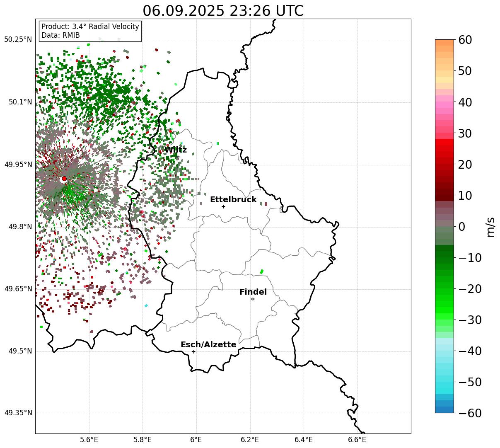Viewport: 500px width, 448px height.
Task: Click the 50.1°N latitude label
Action: 20,102
